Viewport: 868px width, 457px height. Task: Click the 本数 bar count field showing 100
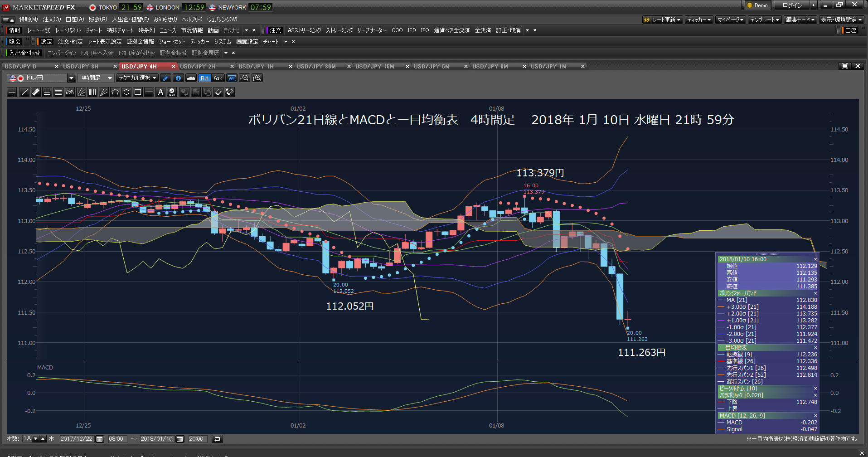pos(28,439)
